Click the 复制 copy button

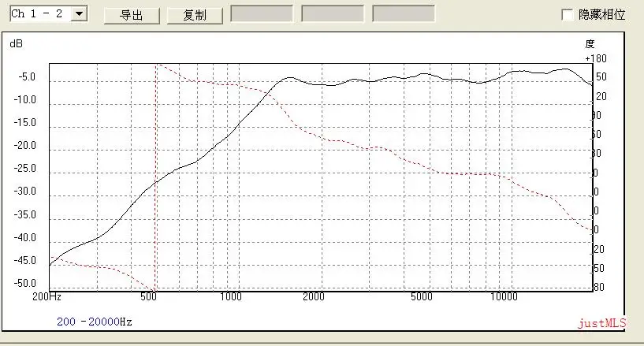195,15
